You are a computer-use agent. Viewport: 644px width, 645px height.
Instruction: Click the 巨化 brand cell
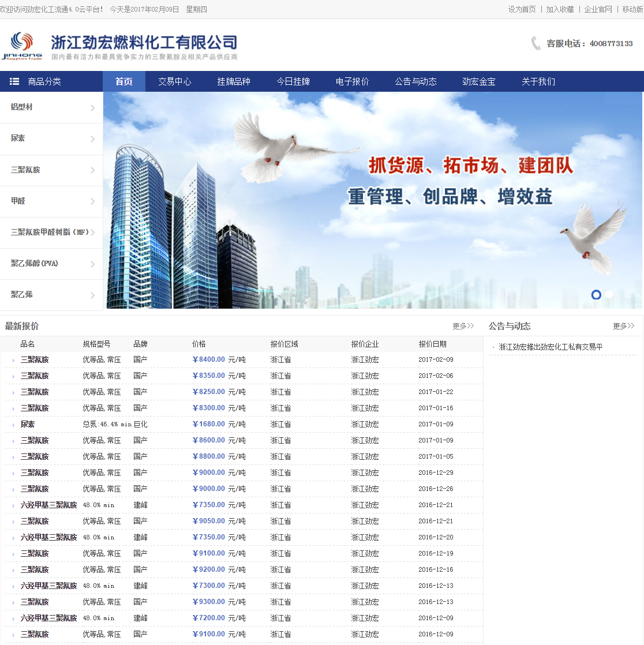click(140, 424)
